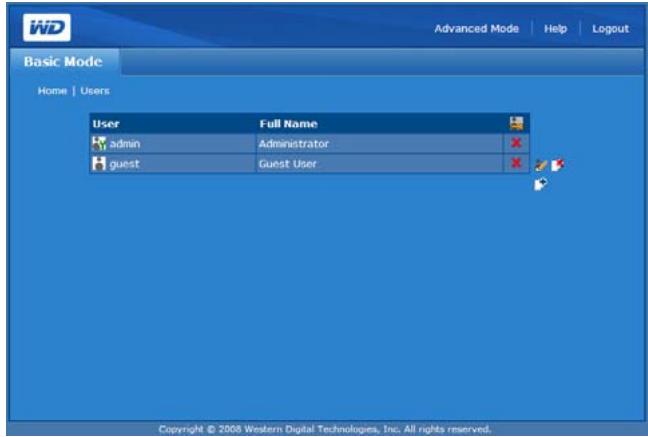Select the Basic Mode tab
This screenshot has height=437, width=648.
point(63,62)
